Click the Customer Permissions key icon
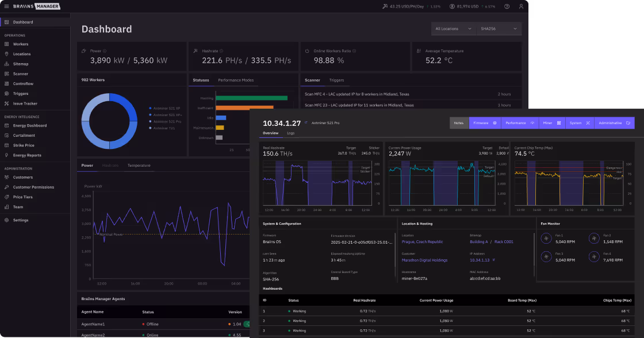 [x=6, y=187]
